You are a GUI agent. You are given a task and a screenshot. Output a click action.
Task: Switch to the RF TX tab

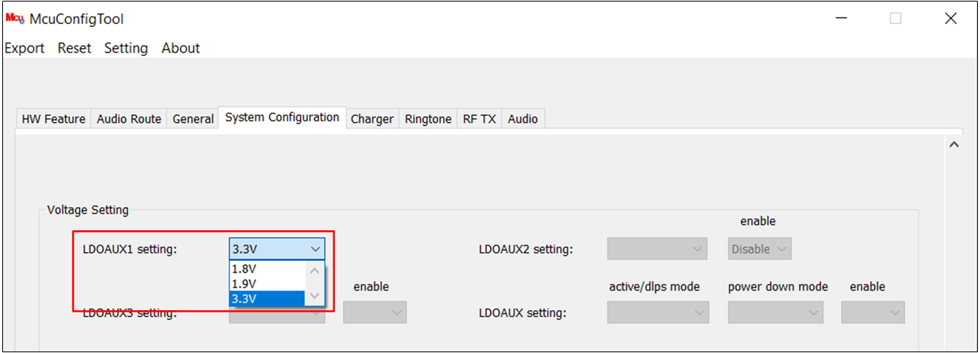479,119
